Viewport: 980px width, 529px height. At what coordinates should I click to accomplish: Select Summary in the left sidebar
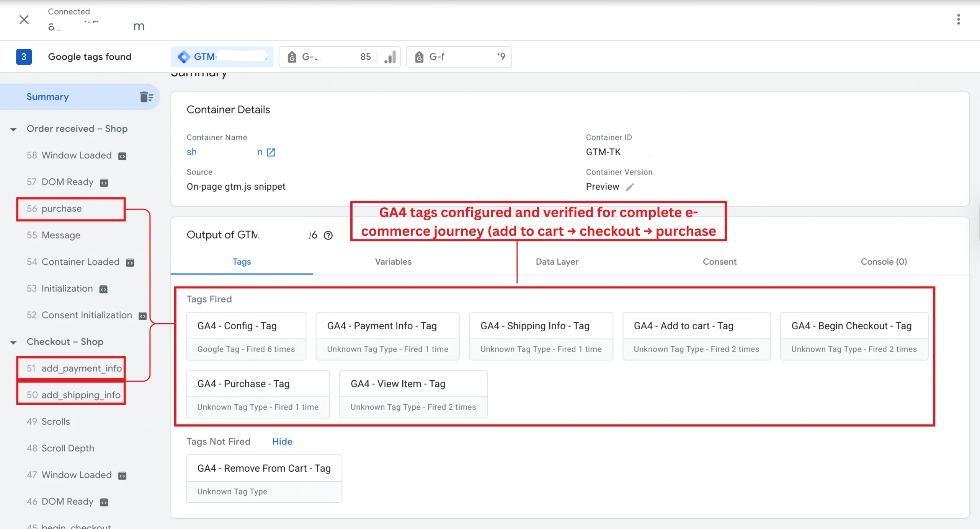pos(48,97)
